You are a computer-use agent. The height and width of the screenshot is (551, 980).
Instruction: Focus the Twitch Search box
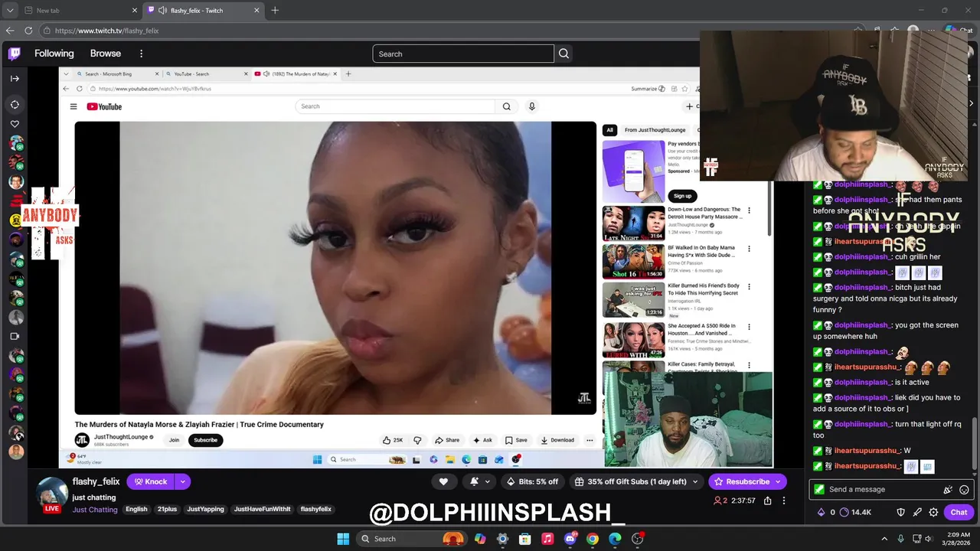[x=463, y=54]
